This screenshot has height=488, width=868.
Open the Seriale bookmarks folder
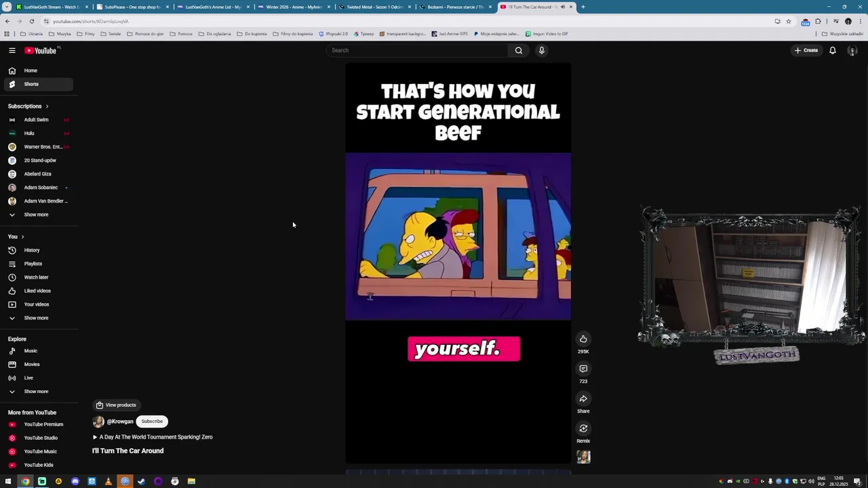[111, 33]
